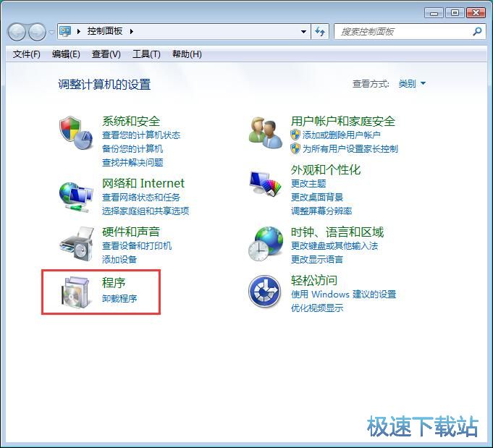The width and height of the screenshot is (493, 448).
Task: Open the Hardware and Sound printer icon
Action: [x=77, y=244]
